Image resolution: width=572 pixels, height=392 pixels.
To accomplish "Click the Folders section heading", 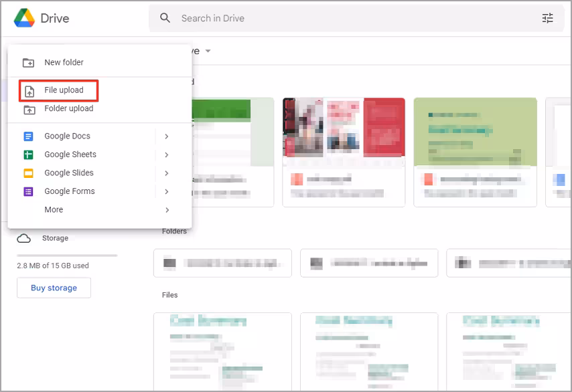I will tap(174, 231).
